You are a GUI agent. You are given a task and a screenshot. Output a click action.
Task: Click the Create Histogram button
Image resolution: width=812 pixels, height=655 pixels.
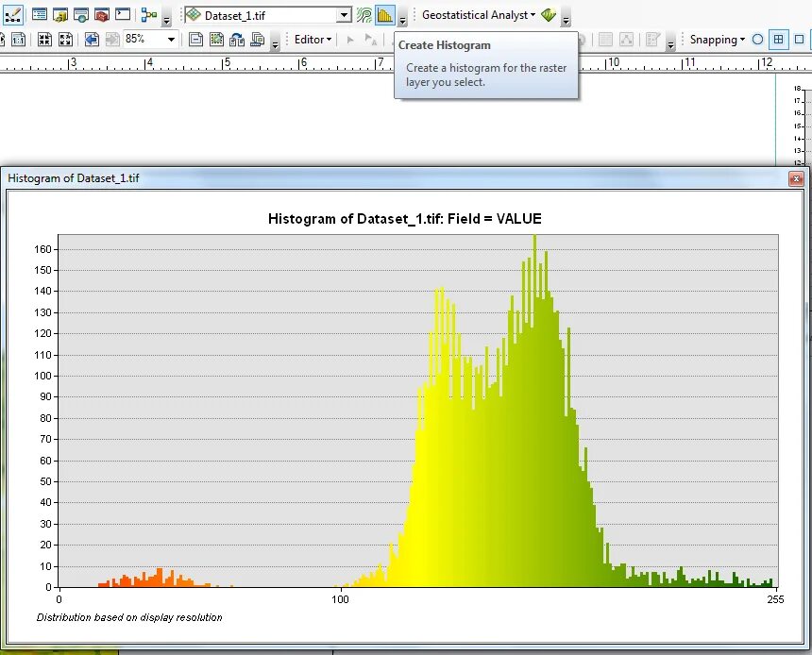point(385,15)
